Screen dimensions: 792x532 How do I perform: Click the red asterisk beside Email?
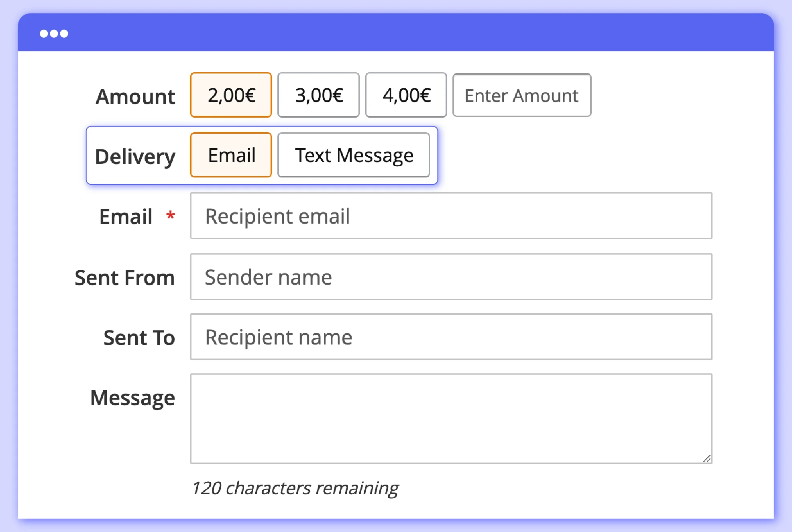[x=170, y=216]
